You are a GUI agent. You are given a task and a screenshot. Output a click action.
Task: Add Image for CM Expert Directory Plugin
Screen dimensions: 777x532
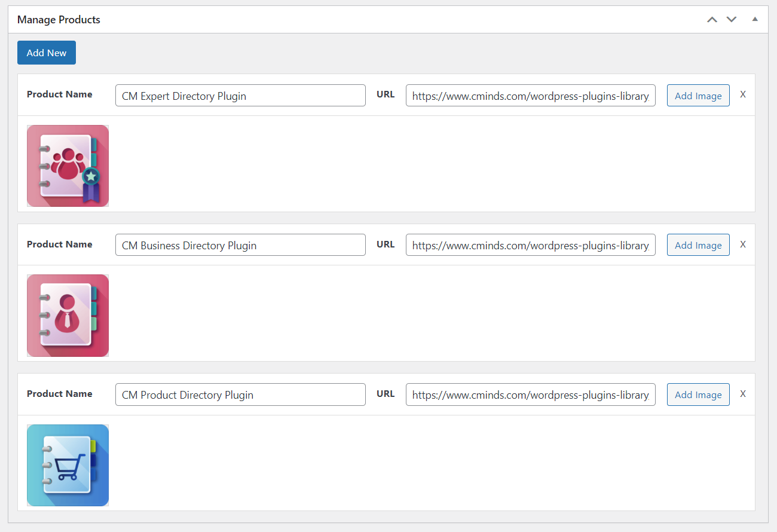click(x=698, y=96)
